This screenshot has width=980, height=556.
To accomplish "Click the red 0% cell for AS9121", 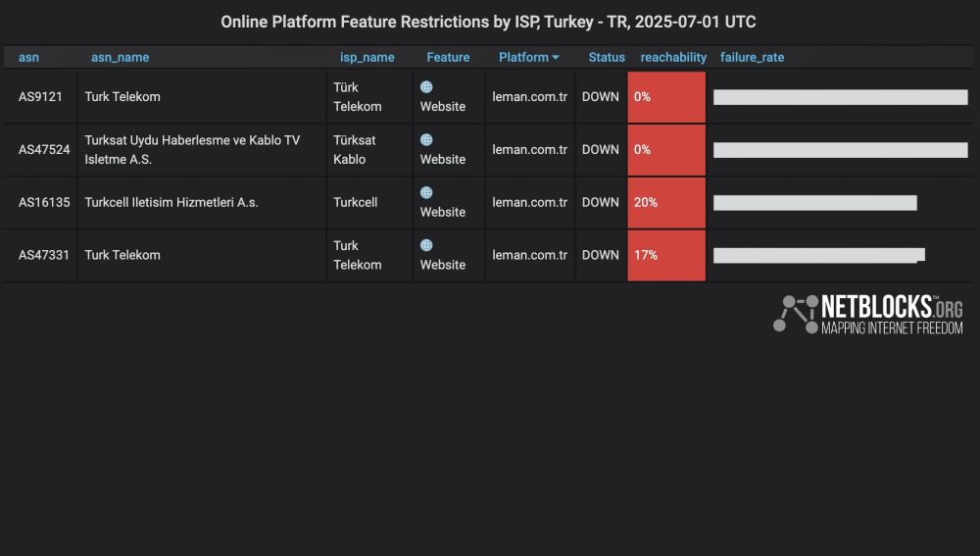I will (666, 97).
